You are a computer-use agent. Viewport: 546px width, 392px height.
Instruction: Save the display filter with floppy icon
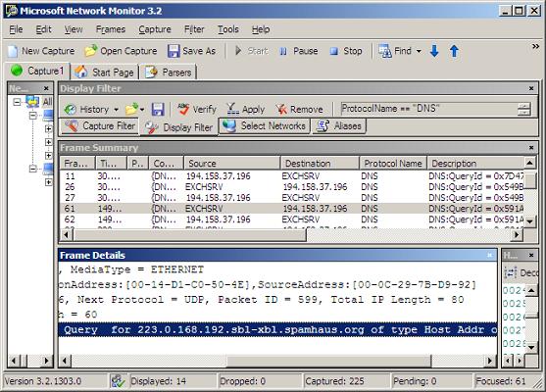[x=158, y=110]
